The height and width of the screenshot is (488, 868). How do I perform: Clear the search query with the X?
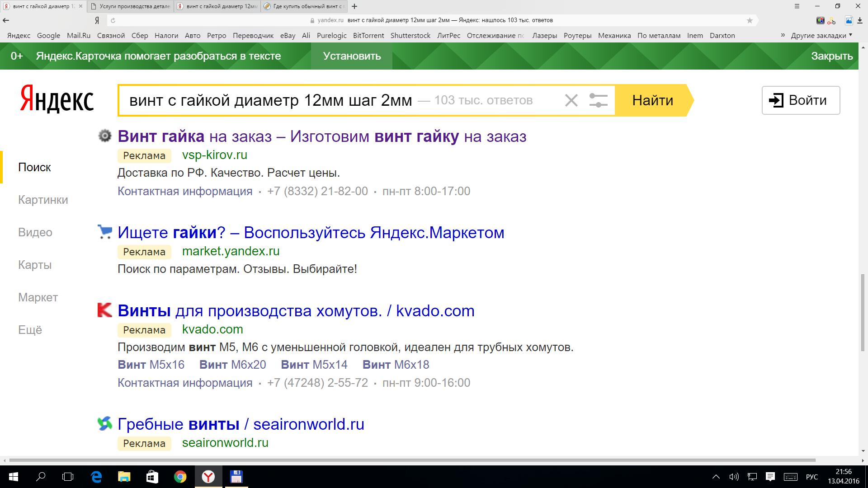coord(571,100)
